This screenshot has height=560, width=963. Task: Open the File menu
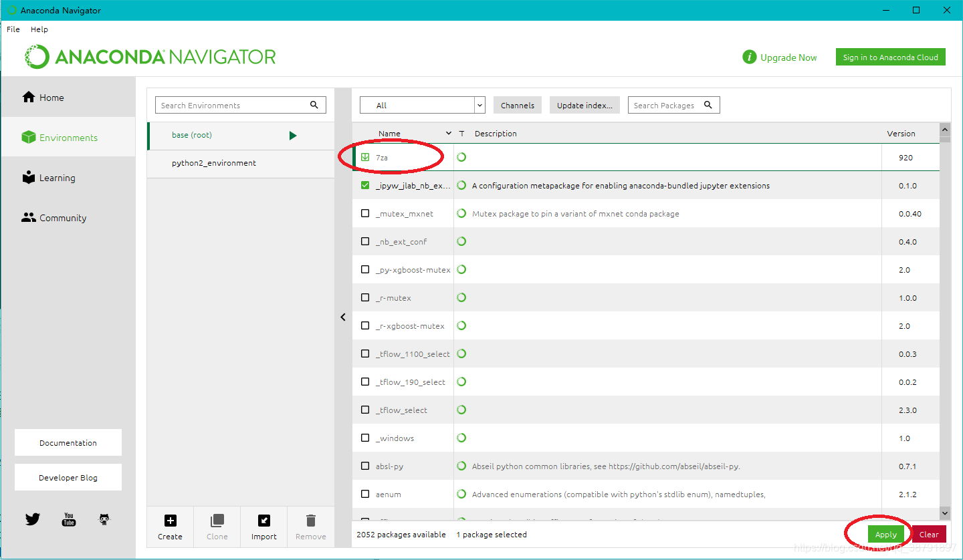13,29
